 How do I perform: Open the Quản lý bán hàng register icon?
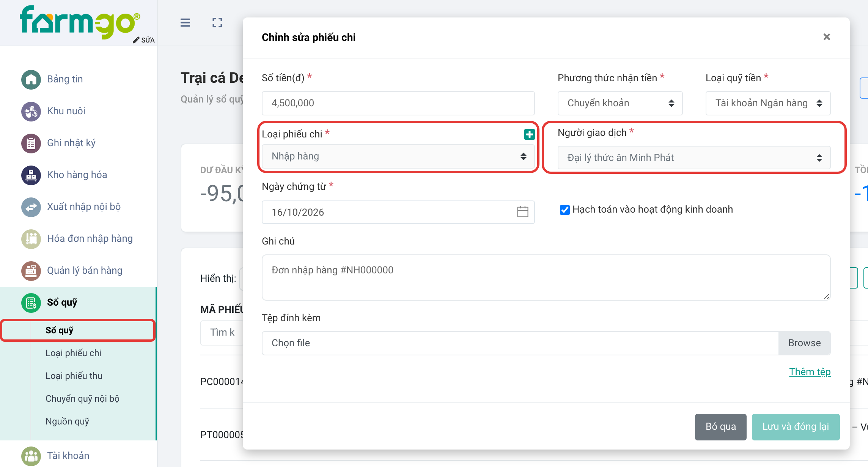(31, 271)
